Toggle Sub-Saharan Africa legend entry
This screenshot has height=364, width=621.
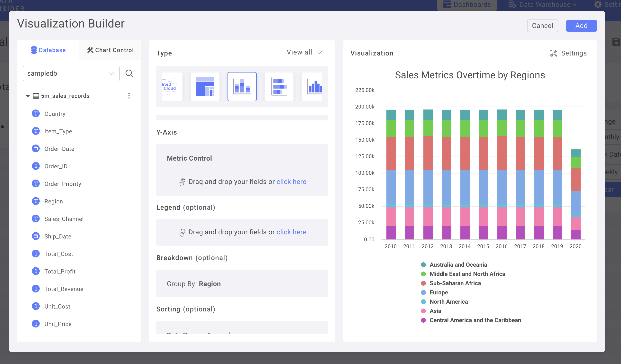click(x=455, y=283)
